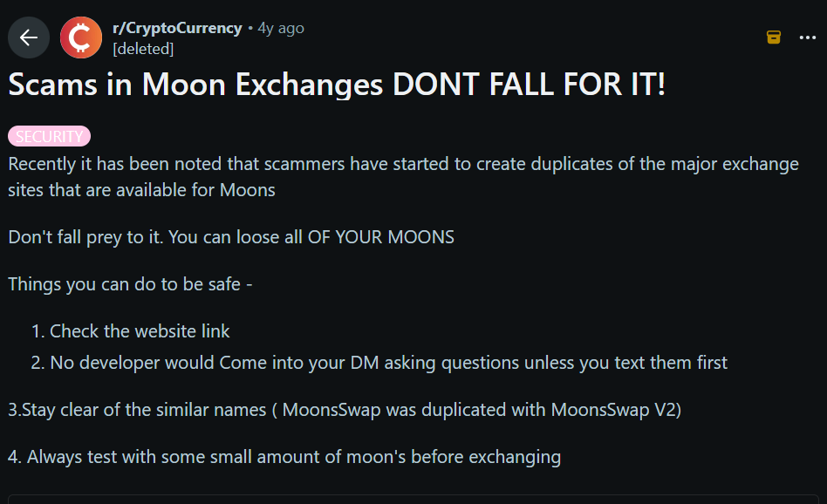Click the [deleted] author name
The image size is (827, 504).
[x=143, y=49]
